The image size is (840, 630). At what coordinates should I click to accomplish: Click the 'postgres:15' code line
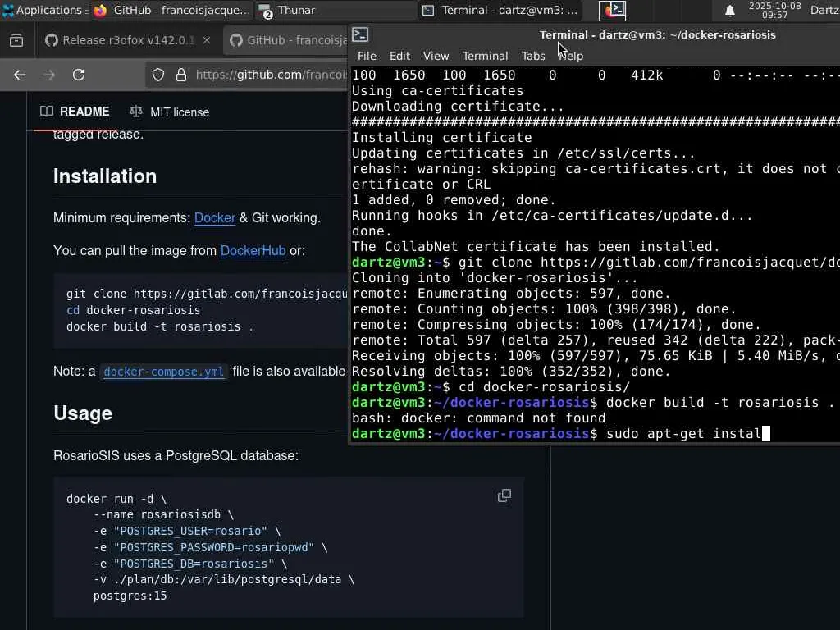pyautogui.click(x=130, y=596)
